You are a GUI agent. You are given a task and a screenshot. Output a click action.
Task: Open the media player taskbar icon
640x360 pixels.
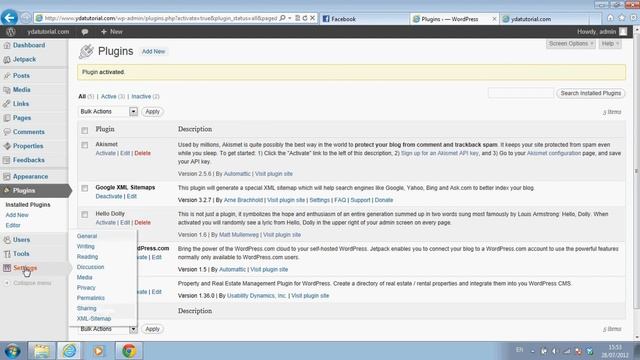[98, 351]
